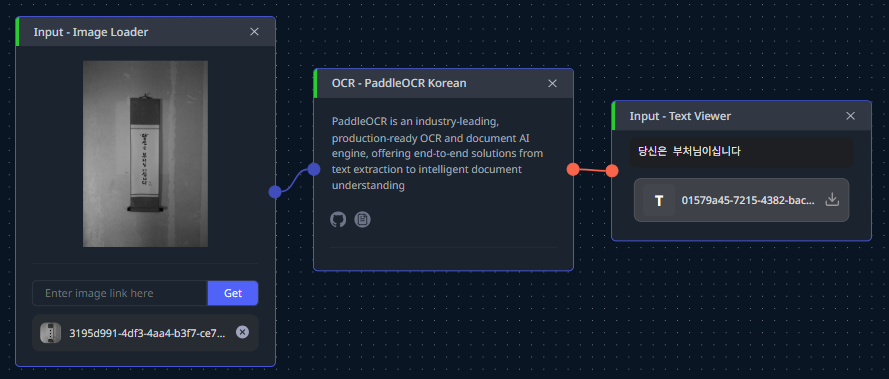Click the 01579a45-7215-4382-bac... file name
Image resolution: width=889 pixels, height=379 pixels.
pyautogui.click(x=748, y=200)
